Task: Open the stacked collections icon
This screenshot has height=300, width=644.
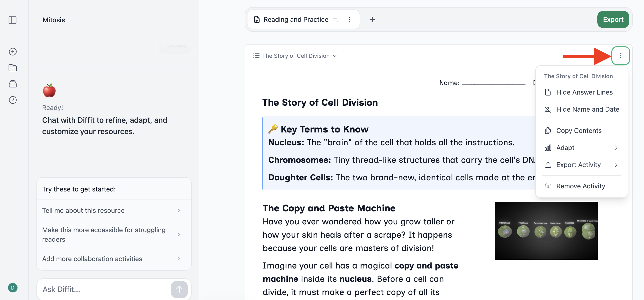Action: click(x=13, y=84)
